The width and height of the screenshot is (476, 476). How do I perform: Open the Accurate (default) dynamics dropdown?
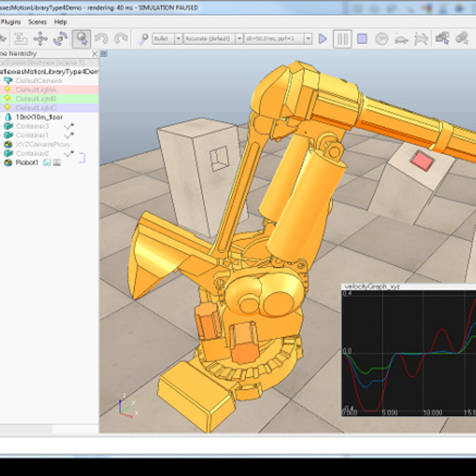(x=239, y=39)
